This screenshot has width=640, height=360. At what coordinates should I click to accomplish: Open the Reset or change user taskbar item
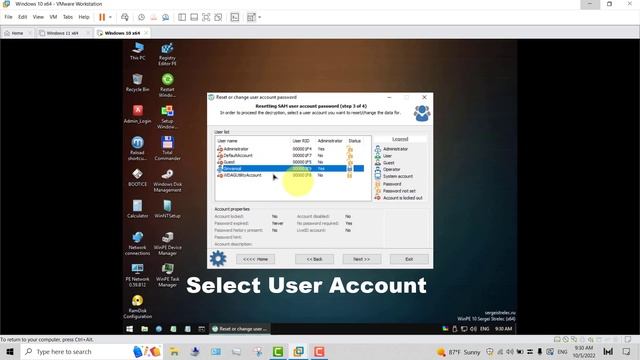(x=240, y=329)
